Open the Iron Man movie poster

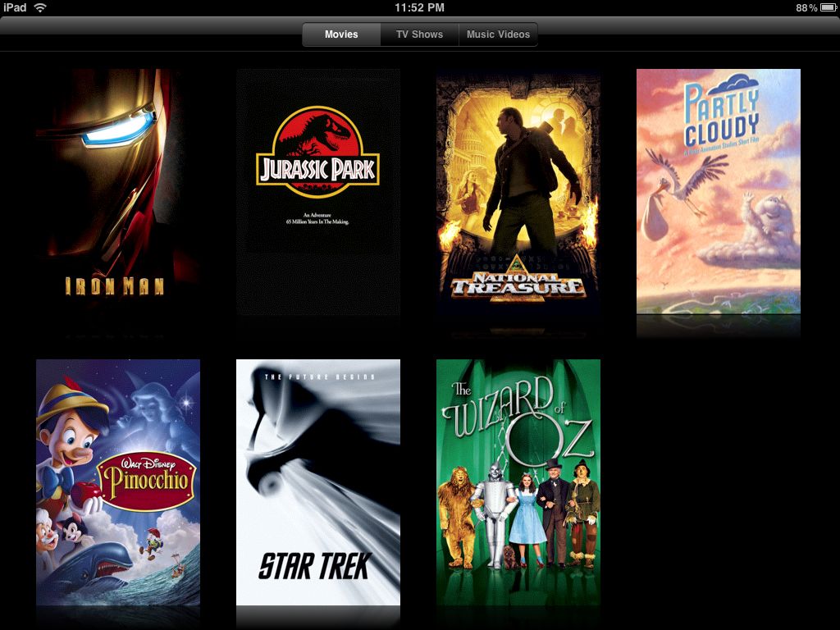(118, 192)
